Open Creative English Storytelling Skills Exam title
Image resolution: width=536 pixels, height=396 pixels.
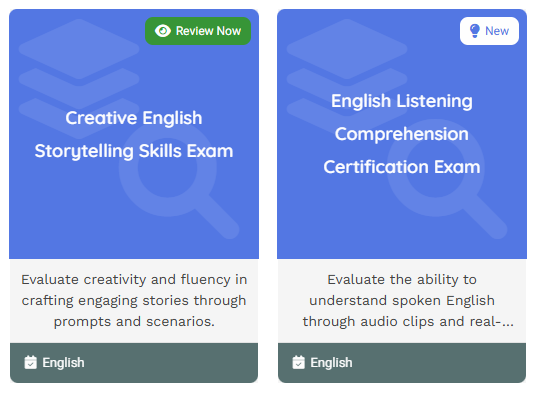(x=134, y=134)
